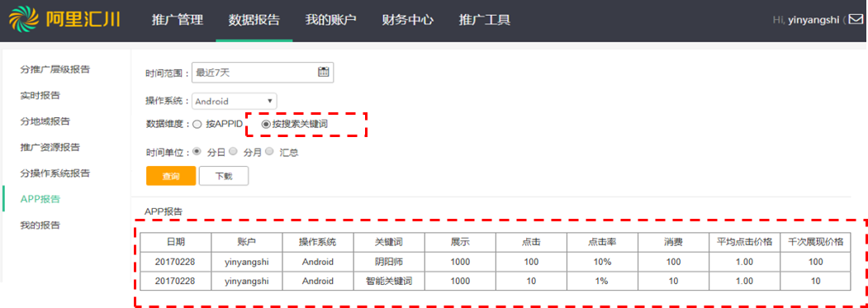Open 数据报告 top menu

(x=254, y=20)
